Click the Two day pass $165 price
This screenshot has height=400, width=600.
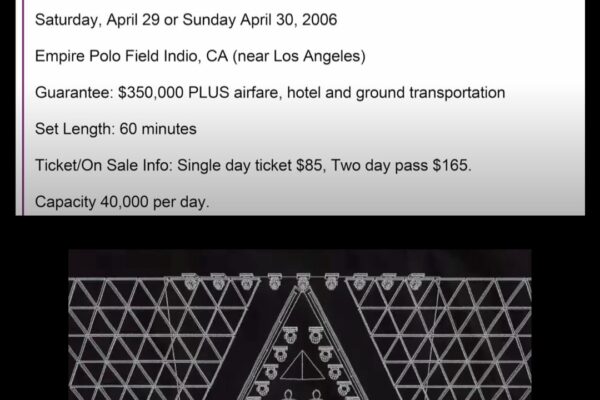[401, 165]
